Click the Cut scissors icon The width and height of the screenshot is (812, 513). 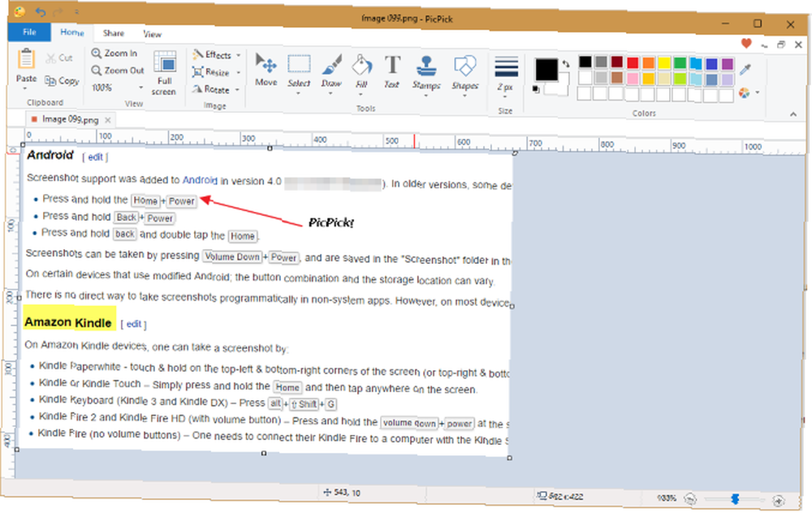click(x=50, y=58)
